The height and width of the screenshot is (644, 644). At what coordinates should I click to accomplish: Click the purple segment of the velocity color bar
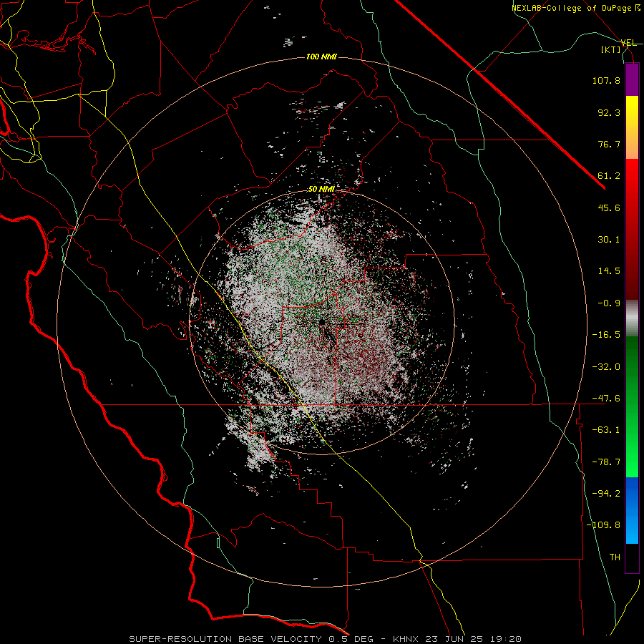pyautogui.click(x=632, y=80)
